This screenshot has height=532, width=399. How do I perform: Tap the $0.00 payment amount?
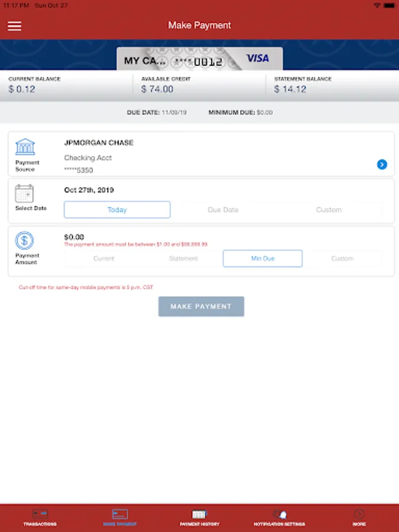(x=74, y=237)
